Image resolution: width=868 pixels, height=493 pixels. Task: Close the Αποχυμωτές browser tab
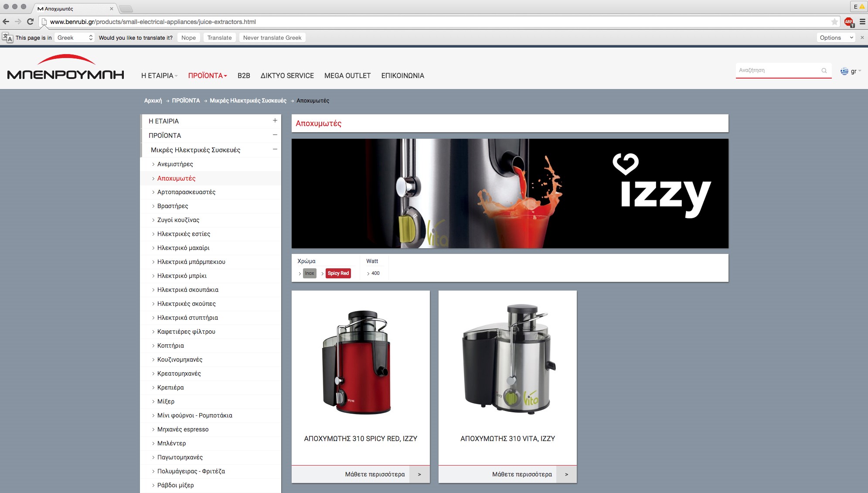pyautogui.click(x=112, y=8)
